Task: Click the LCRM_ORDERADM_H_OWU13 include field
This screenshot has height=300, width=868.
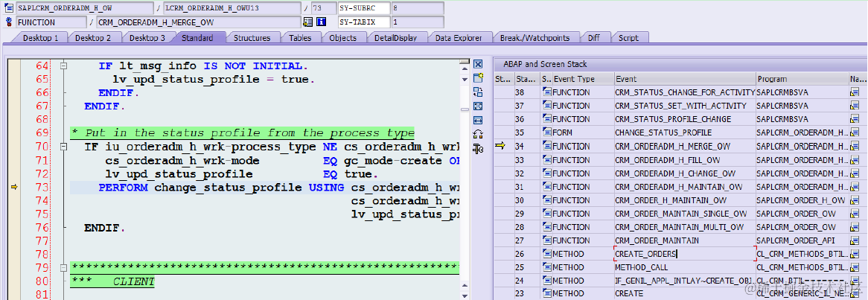Action: coord(232,8)
